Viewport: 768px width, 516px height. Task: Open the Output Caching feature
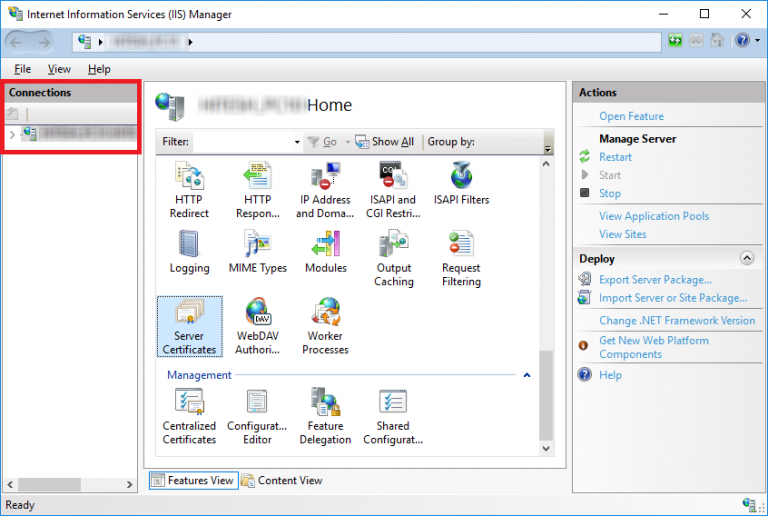click(x=393, y=258)
